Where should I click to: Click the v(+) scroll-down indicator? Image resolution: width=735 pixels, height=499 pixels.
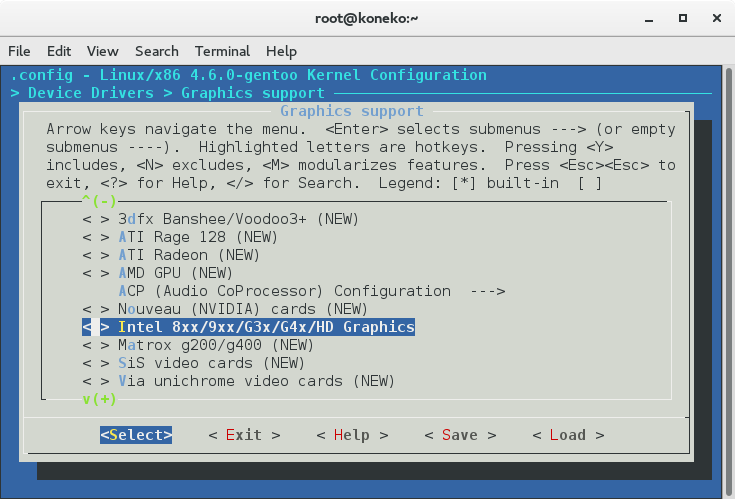99,399
